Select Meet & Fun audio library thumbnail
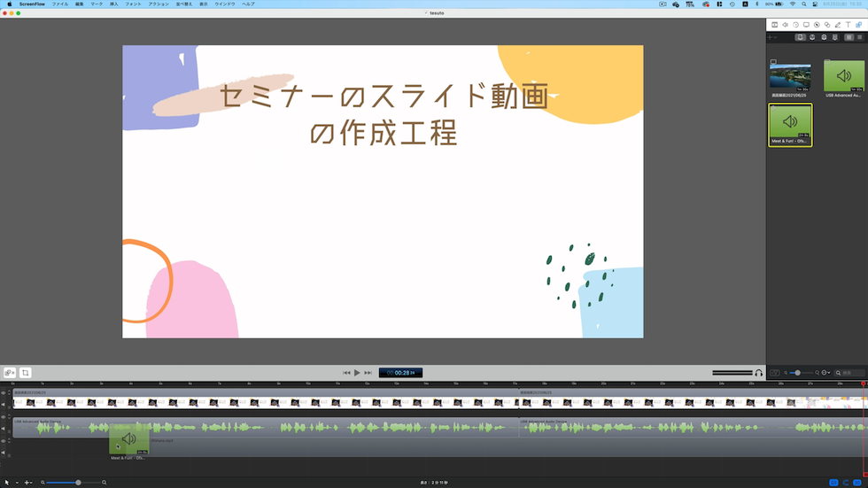Screen dimensions: 868x488 (x=790, y=125)
